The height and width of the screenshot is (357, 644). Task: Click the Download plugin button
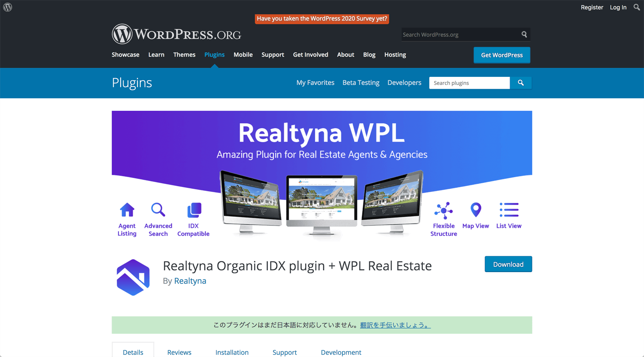pyautogui.click(x=508, y=264)
